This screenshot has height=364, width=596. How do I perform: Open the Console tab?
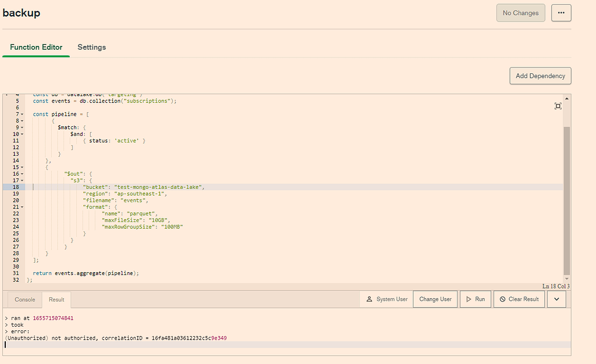click(25, 299)
